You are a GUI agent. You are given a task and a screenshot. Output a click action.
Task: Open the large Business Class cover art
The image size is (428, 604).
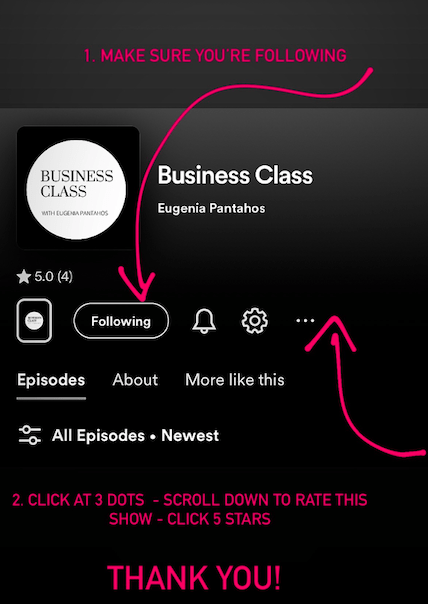tap(78, 188)
